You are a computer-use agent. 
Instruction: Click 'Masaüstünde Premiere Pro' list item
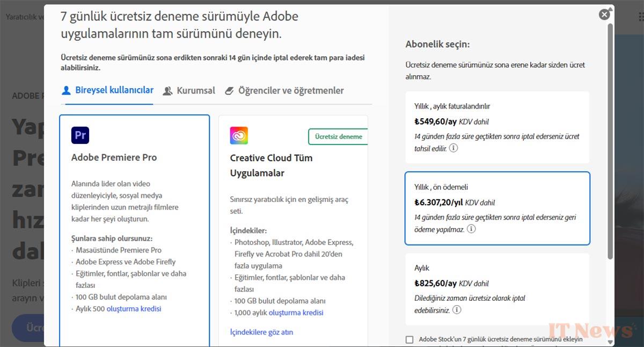click(x=119, y=250)
